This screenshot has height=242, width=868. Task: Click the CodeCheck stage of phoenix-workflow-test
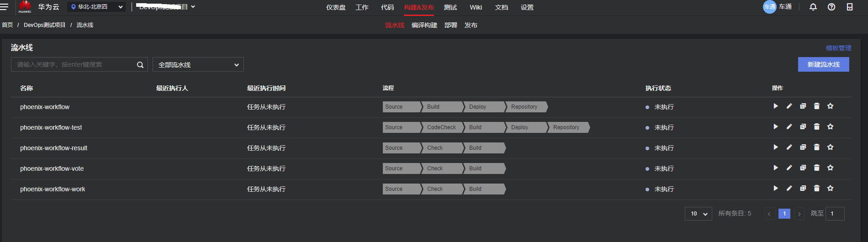tap(441, 127)
